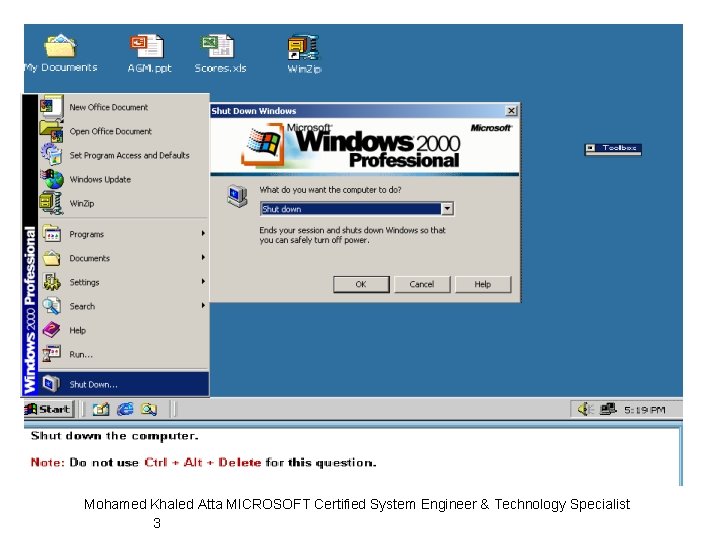Click the Toolbox title bar
This screenshot has width=720, height=540.
pos(613,148)
